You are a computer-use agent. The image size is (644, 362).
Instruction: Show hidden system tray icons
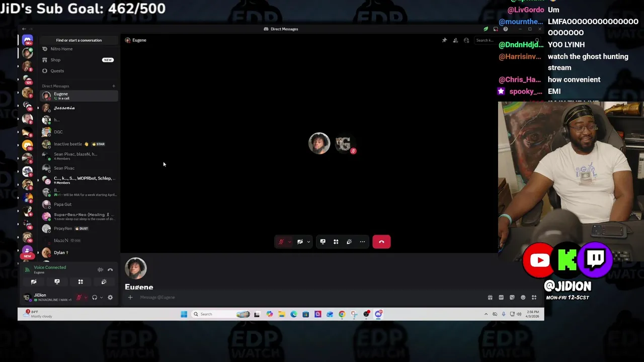pyautogui.click(x=486, y=314)
